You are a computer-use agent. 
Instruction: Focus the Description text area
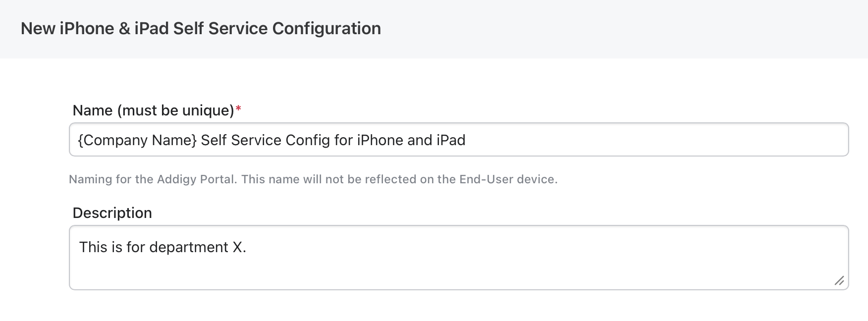tap(459, 258)
